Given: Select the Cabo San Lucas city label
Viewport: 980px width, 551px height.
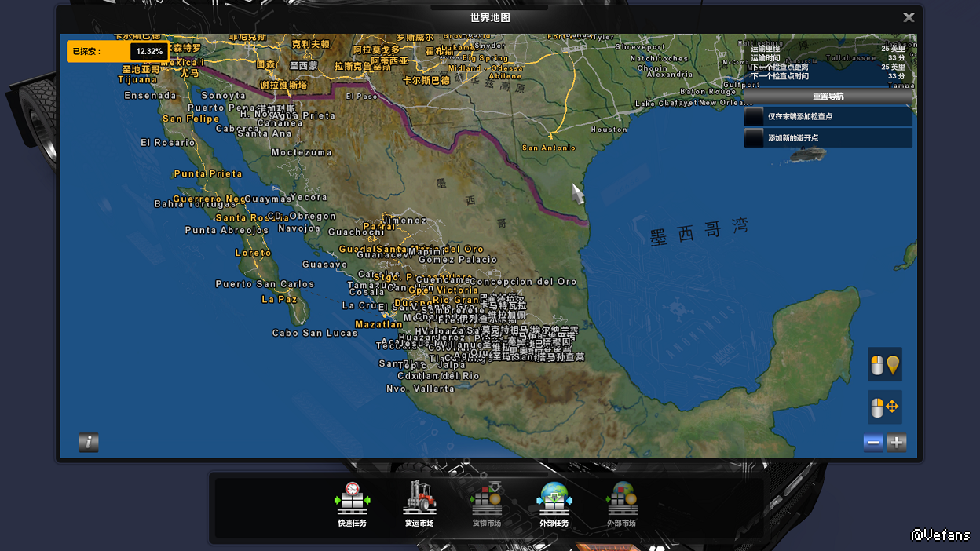Looking at the screenshot, I should coord(315,334).
